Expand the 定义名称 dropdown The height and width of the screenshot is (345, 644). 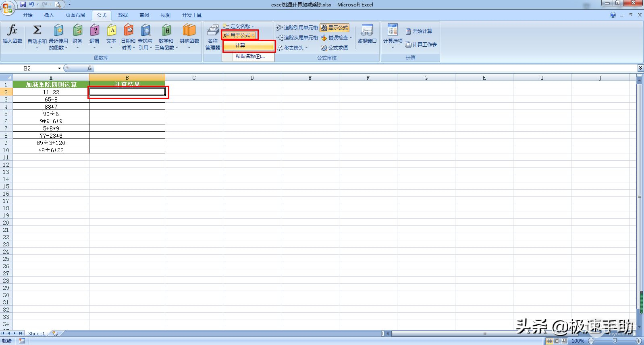pyautogui.click(x=253, y=27)
